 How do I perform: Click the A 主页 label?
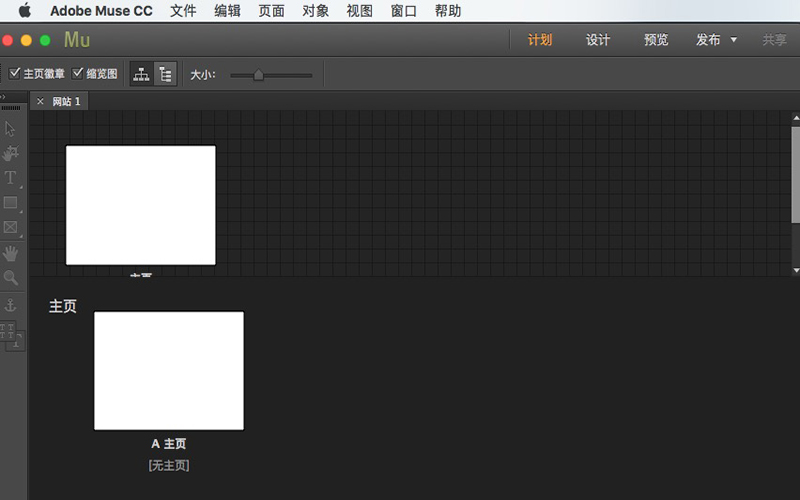click(x=169, y=444)
